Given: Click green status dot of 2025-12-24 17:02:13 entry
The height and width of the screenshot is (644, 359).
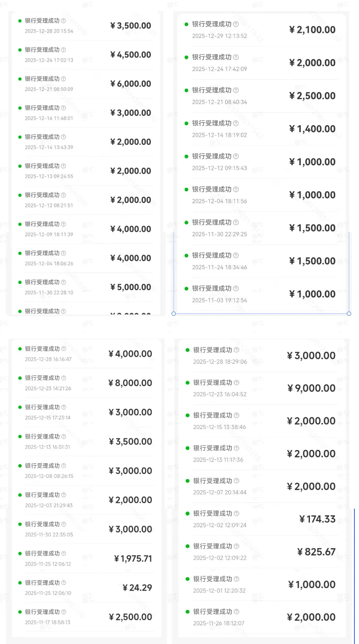Looking at the screenshot, I should pos(20,50).
